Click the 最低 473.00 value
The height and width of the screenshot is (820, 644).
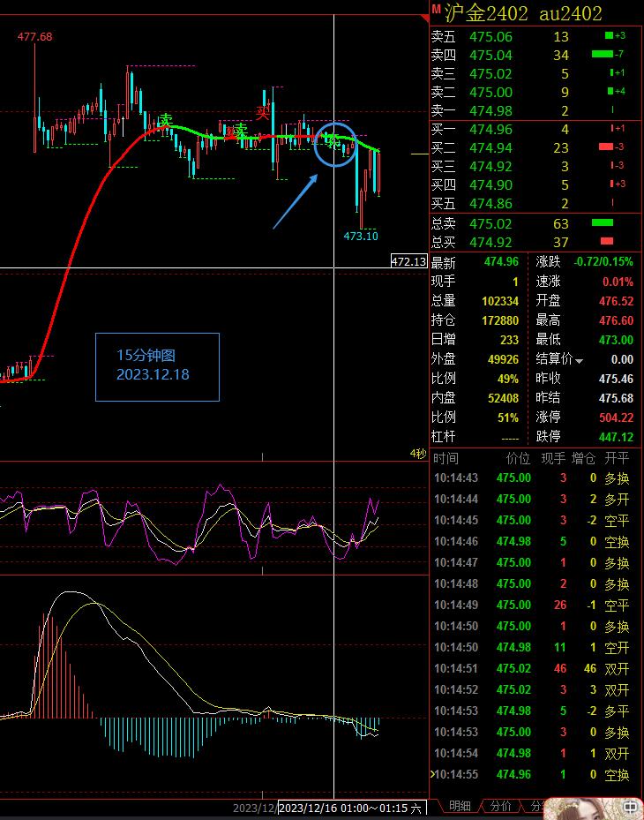tap(617, 341)
